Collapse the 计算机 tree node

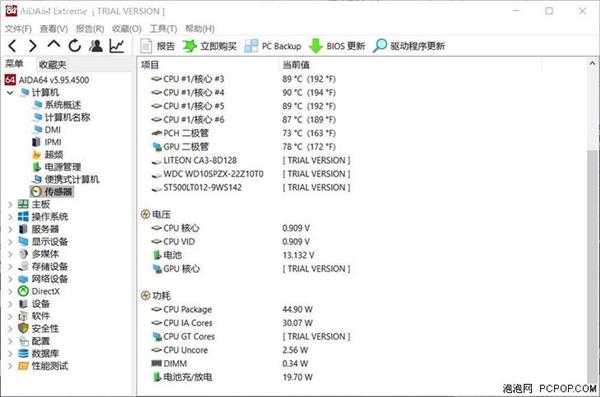10,92
